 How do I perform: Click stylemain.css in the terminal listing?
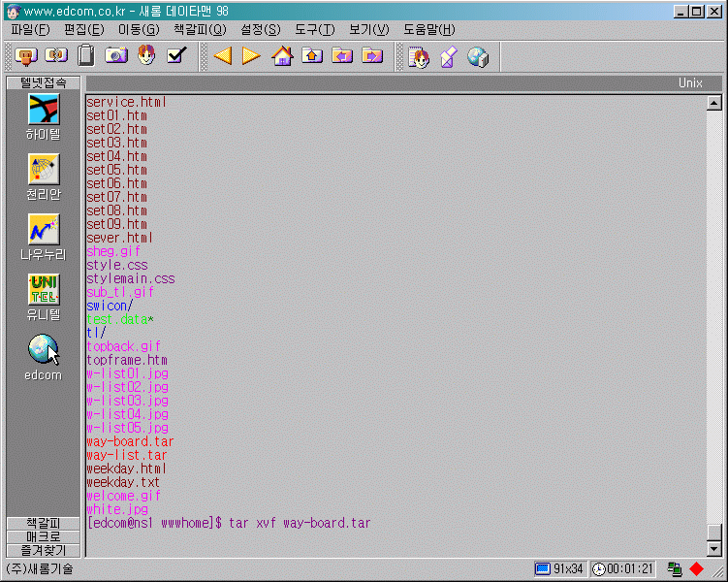coord(131,278)
